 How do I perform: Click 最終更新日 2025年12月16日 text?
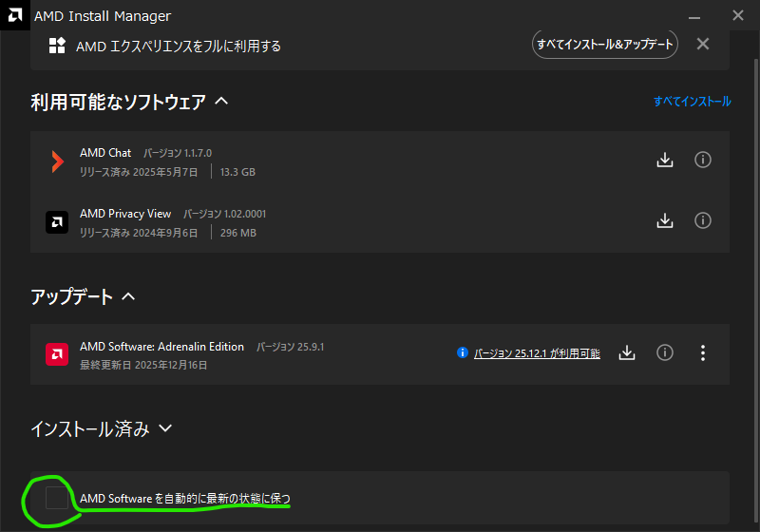click(143, 365)
